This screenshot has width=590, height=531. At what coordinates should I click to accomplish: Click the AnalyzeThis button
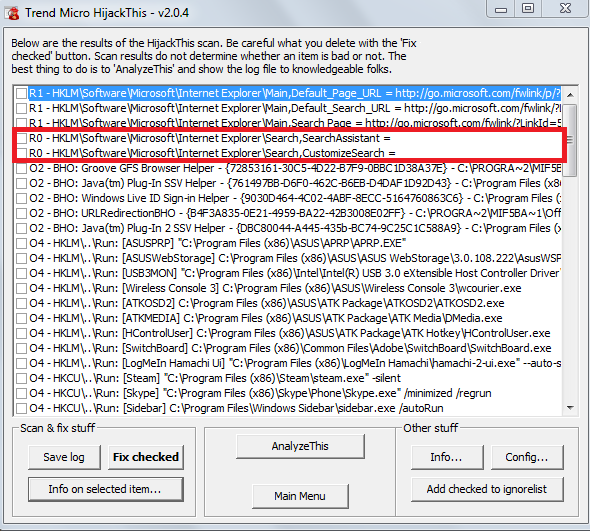(x=300, y=446)
